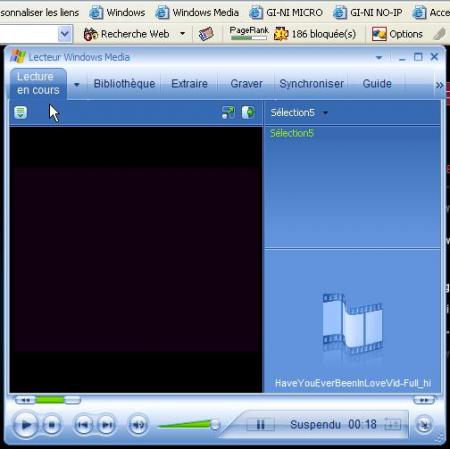Click the black video display area
The height and width of the screenshot is (449, 450).
(136, 260)
